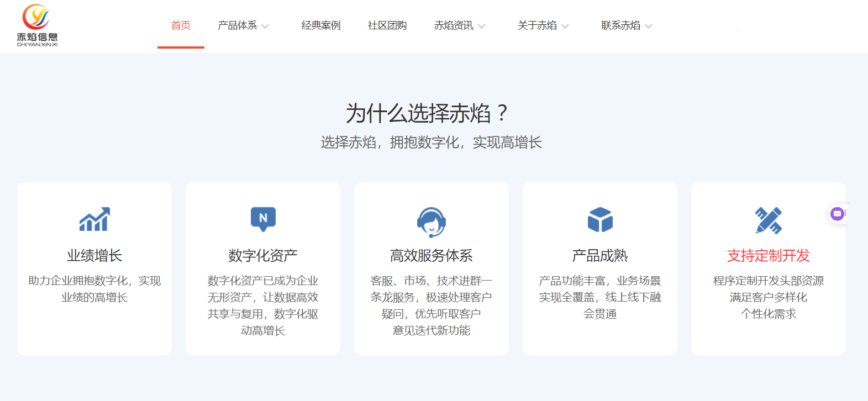The width and height of the screenshot is (868, 401).
Task: Click the 赤焰信息 logo in the header
Action: pos(37,25)
